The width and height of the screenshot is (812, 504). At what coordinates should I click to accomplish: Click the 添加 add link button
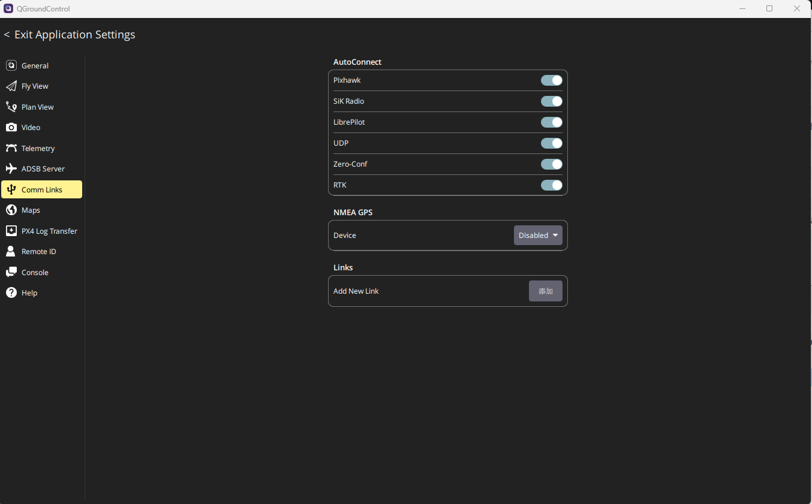click(x=546, y=291)
